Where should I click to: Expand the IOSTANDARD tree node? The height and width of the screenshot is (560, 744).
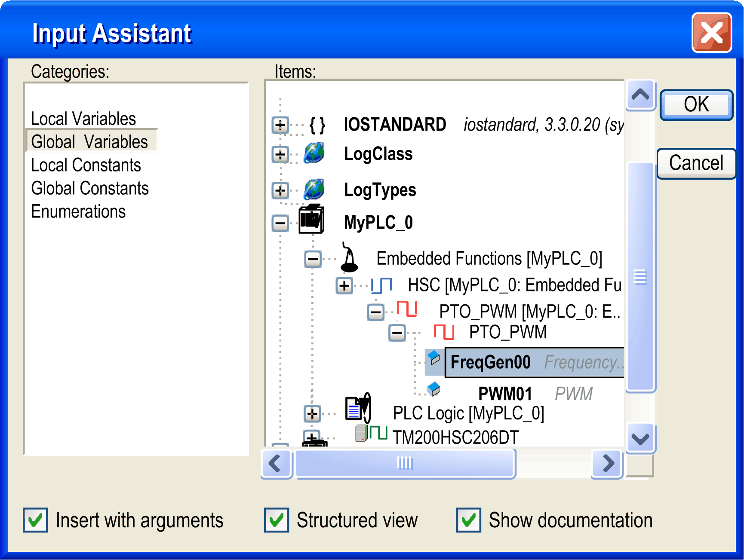click(280, 125)
